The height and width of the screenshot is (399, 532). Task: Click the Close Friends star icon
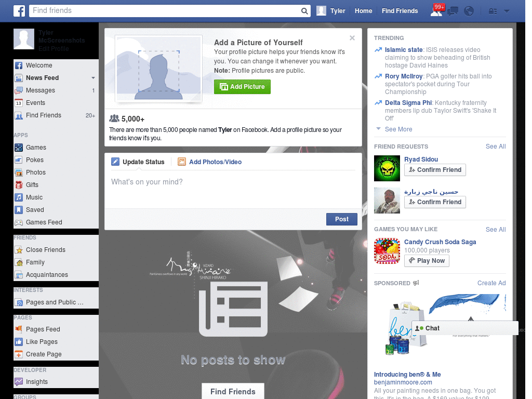(x=19, y=250)
